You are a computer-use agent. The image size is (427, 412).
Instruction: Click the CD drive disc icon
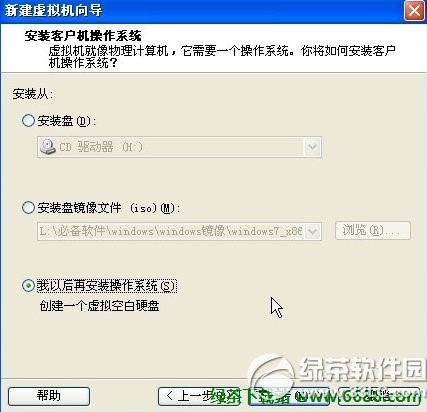click(x=47, y=147)
